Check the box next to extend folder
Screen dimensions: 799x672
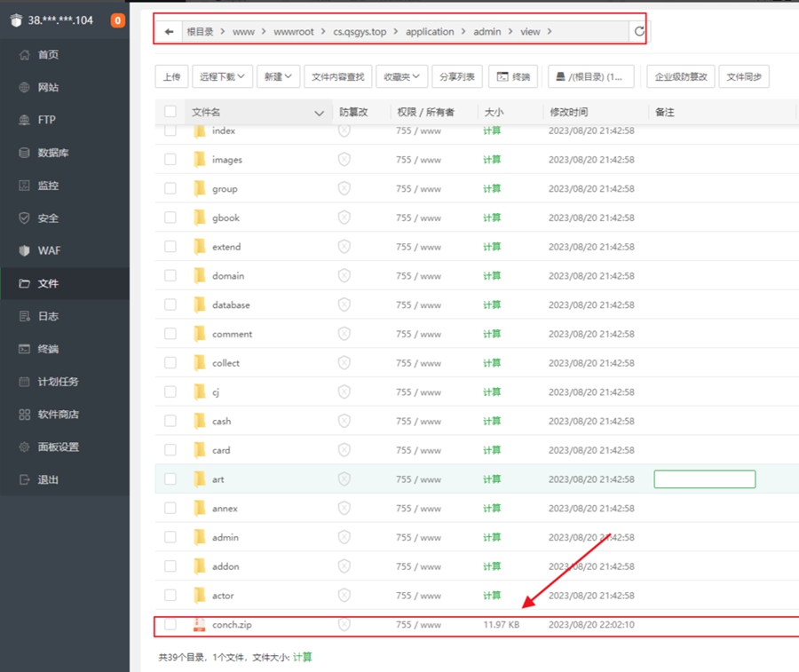170,247
